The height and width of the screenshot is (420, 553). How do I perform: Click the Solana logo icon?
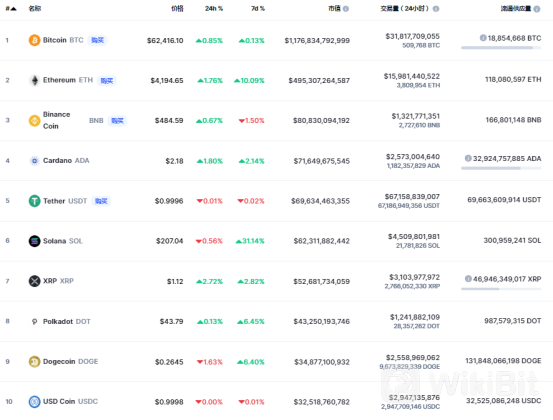(34, 241)
